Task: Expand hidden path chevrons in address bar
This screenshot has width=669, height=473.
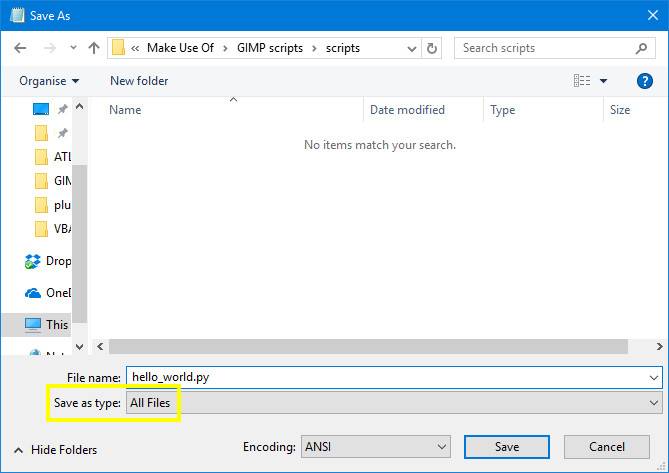Action: 135,48
